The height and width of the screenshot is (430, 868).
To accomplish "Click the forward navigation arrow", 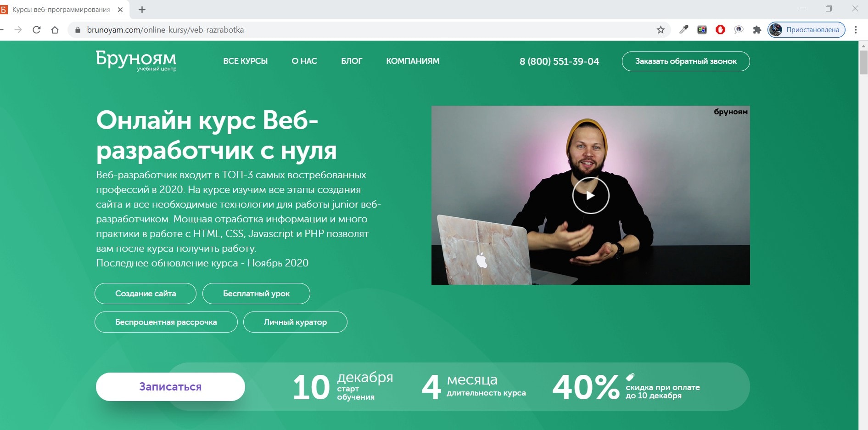I will 18,30.
